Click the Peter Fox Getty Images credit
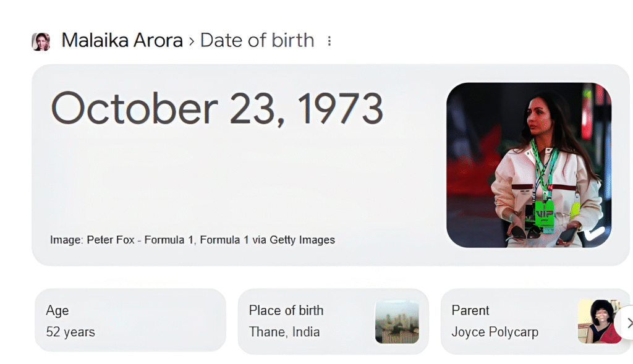Screen dimensions: 633x364 tap(192, 240)
